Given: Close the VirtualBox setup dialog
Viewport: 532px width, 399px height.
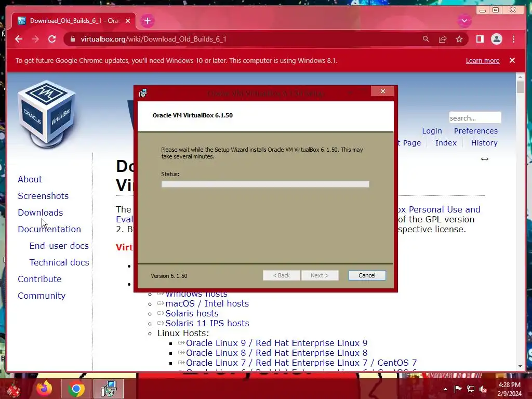Looking at the screenshot, I should (x=383, y=91).
